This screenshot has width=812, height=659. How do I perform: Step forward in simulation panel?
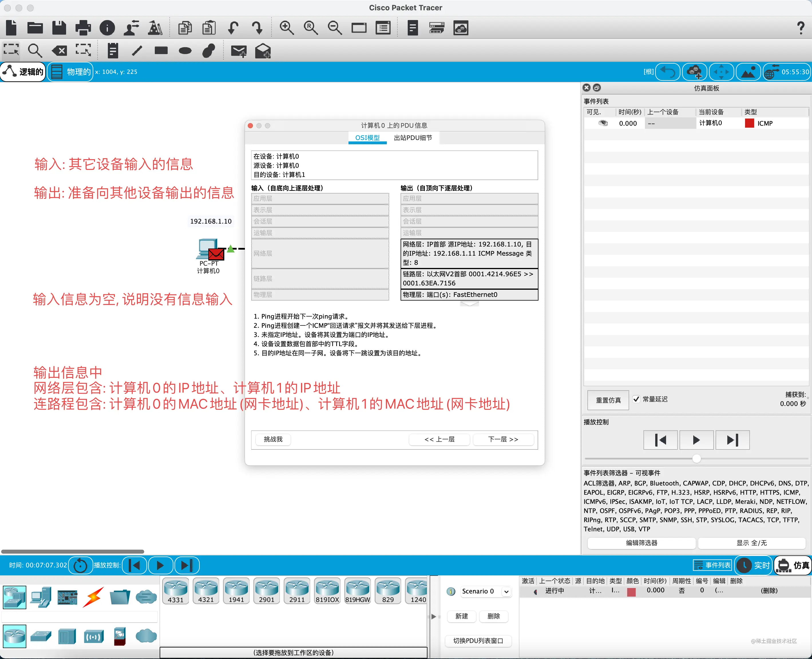(732, 440)
